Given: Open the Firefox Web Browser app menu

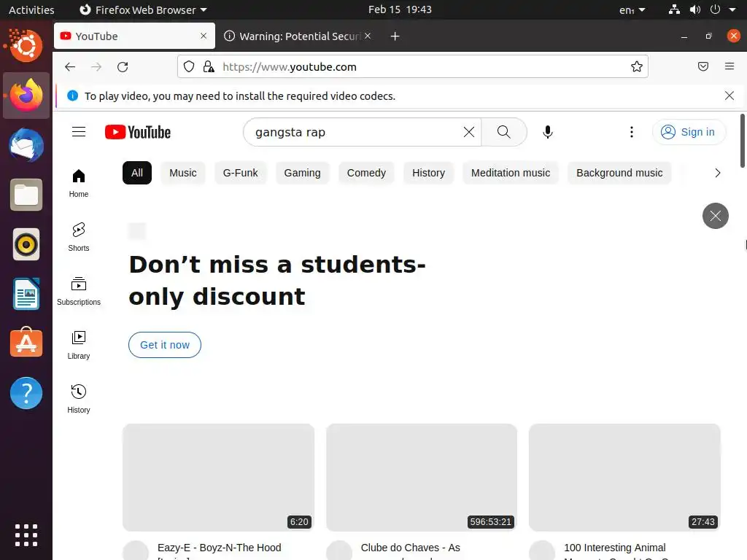Looking at the screenshot, I should point(143,9).
